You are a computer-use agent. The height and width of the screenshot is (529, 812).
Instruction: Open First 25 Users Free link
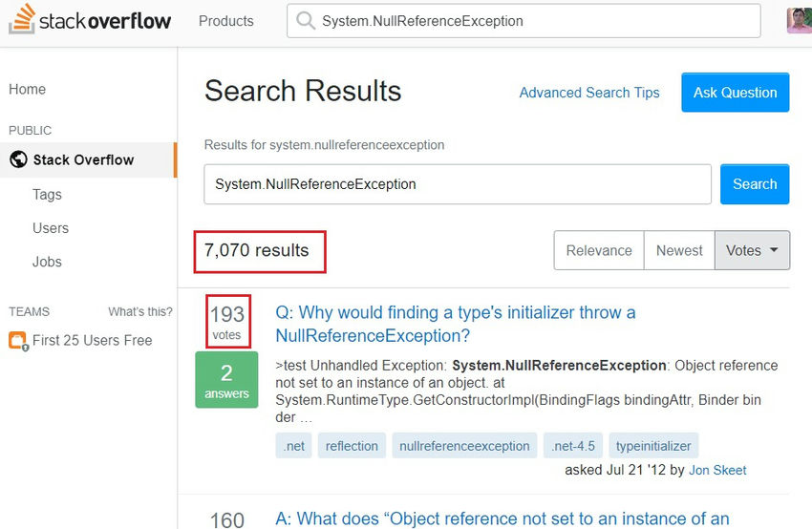(92, 341)
